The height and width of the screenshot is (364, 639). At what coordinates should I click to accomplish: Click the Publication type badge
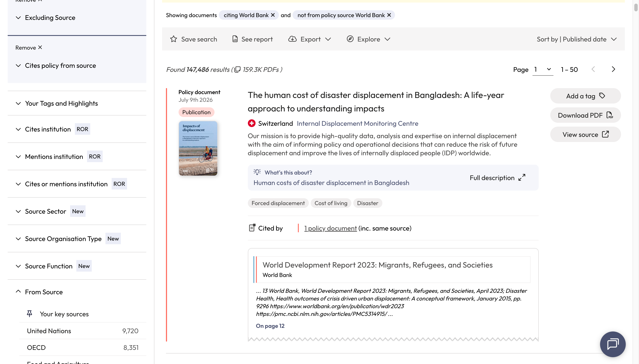coord(196,112)
